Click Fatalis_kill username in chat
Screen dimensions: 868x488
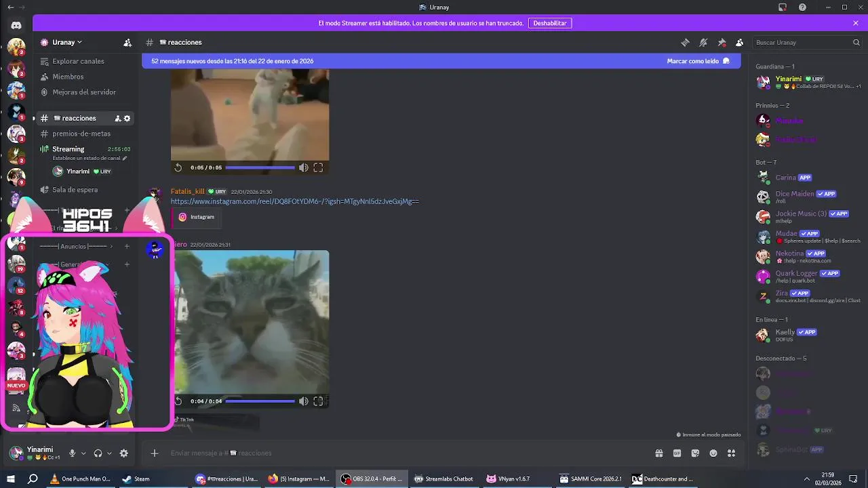click(x=187, y=191)
